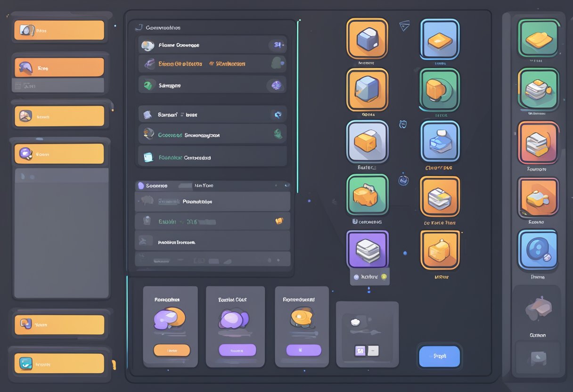Select the purple stacked-layers block icon

[368, 249]
